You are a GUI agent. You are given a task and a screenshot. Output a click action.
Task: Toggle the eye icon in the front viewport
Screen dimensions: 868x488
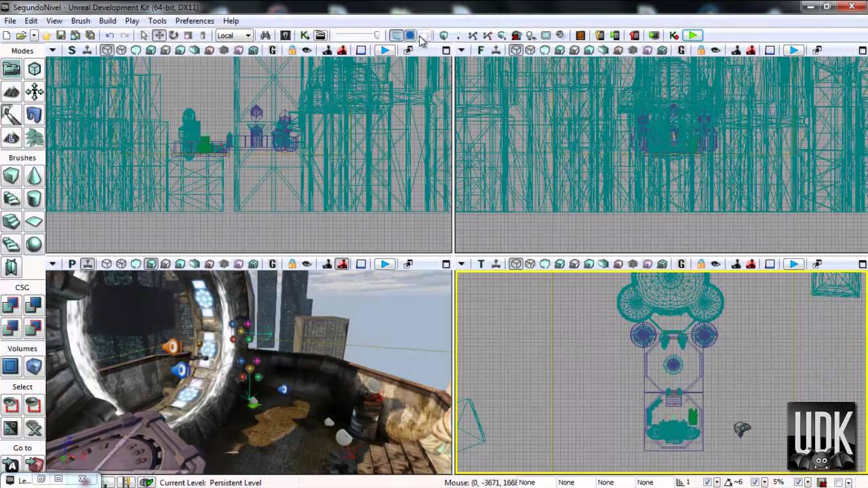point(715,50)
